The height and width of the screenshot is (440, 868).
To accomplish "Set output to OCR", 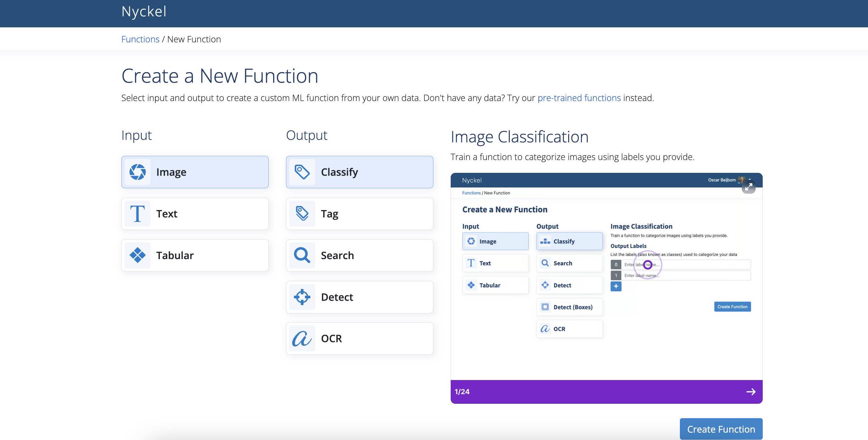I will 359,338.
